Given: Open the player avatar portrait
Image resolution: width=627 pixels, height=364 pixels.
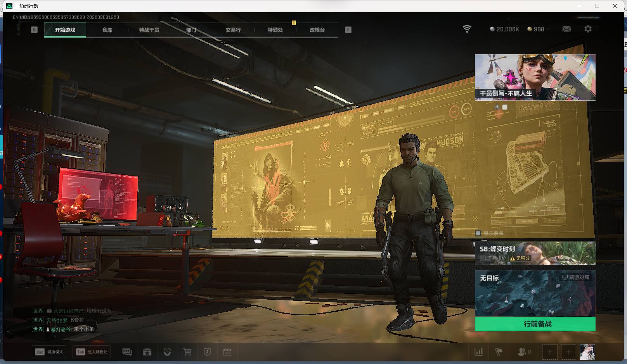Looking at the screenshot, I should click(587, 352).
